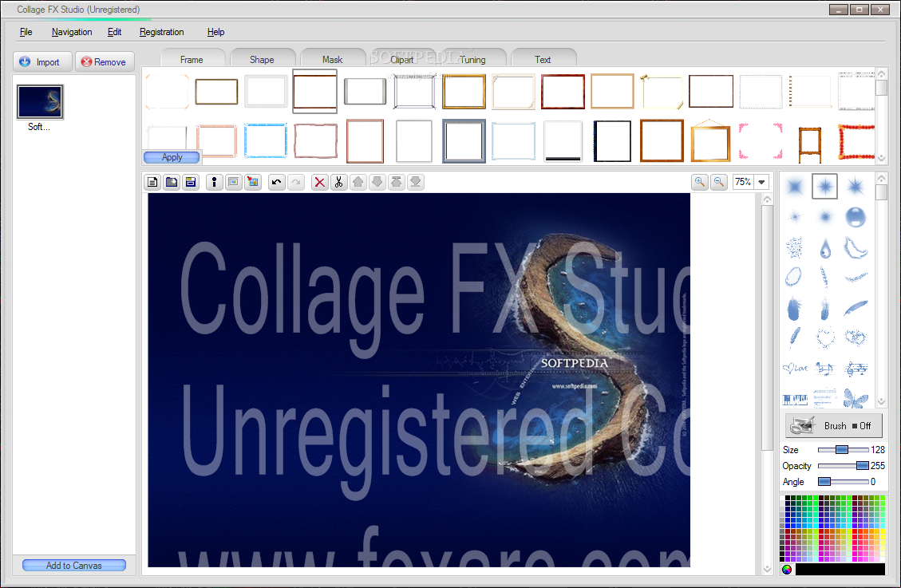Select the pink corner brackets frame

click(761, 140)
